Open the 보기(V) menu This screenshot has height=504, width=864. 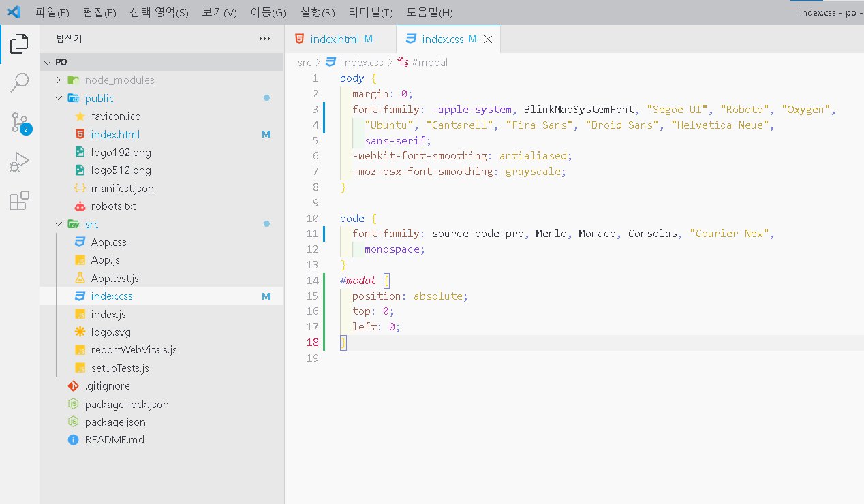point(219,12)
